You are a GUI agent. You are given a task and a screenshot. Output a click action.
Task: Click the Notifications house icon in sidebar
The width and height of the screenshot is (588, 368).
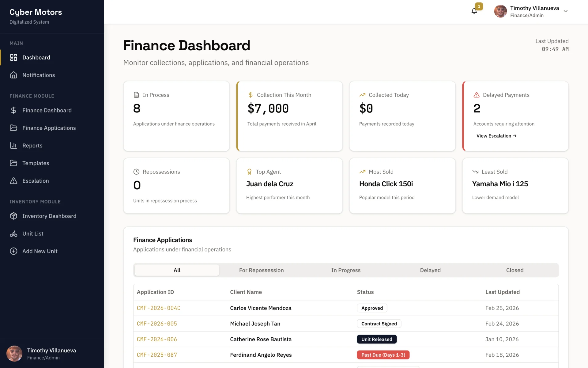[x=13, y=75]
